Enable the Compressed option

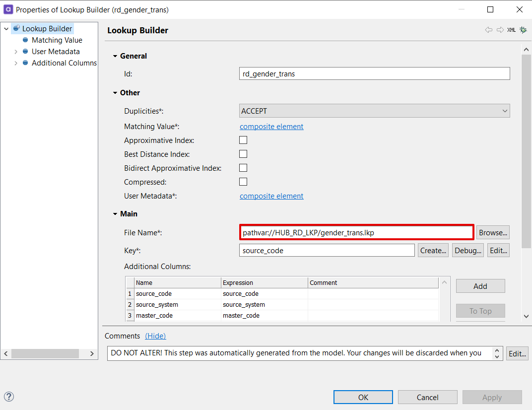pyautogui.click(x=243, y=182)
